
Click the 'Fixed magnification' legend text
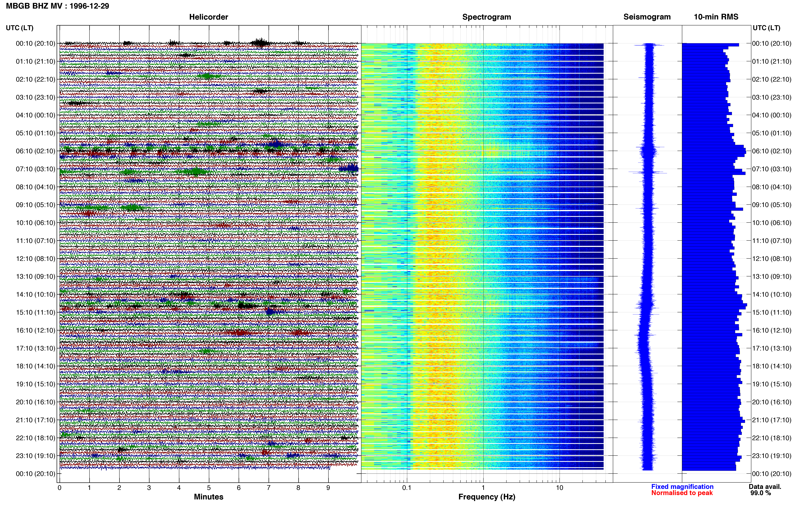pyautogui.click(x=682, y=486)
